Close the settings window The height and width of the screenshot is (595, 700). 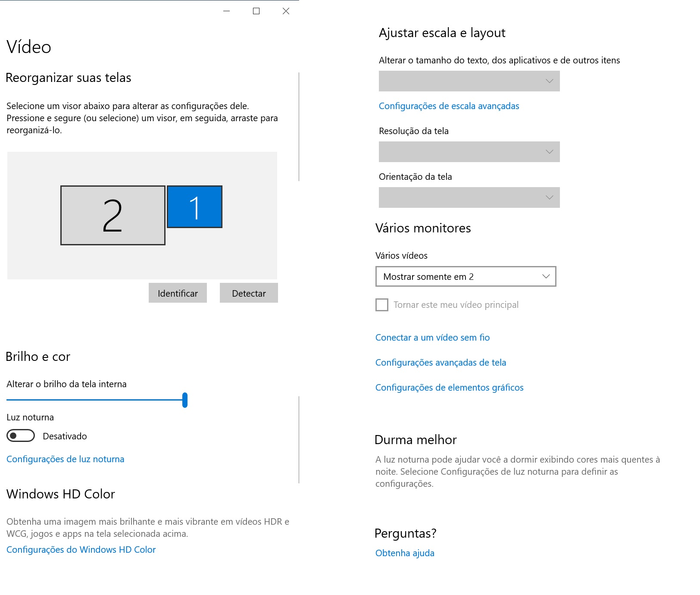pyautogui.click(x=286, y=11)
